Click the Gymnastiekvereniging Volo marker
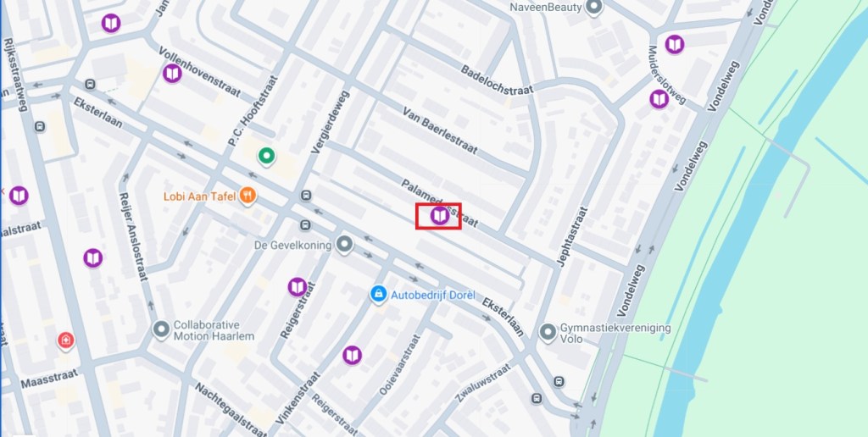Viewport: 868px width, 437px height. (548, 333)
